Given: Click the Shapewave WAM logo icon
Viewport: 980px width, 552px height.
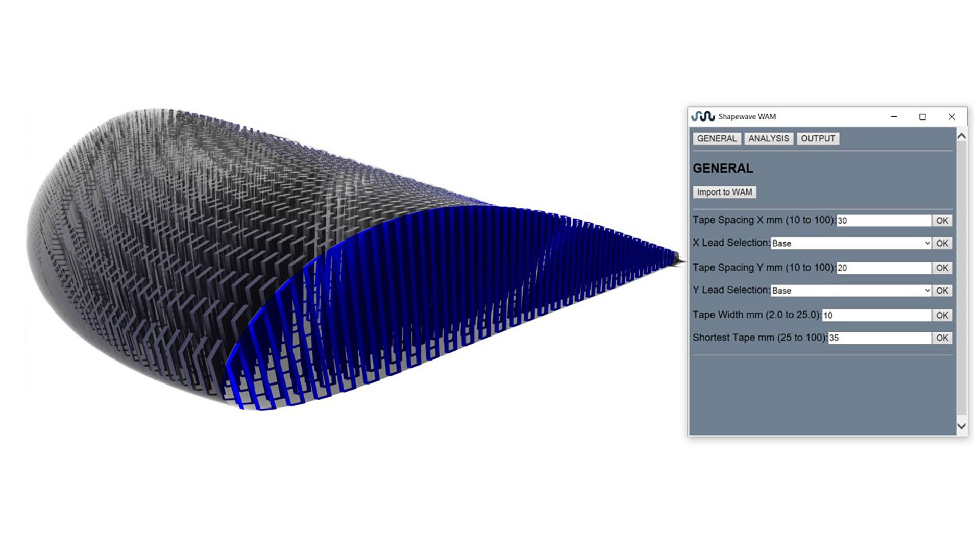Looking at the screenshot, I should click(703, 116).
